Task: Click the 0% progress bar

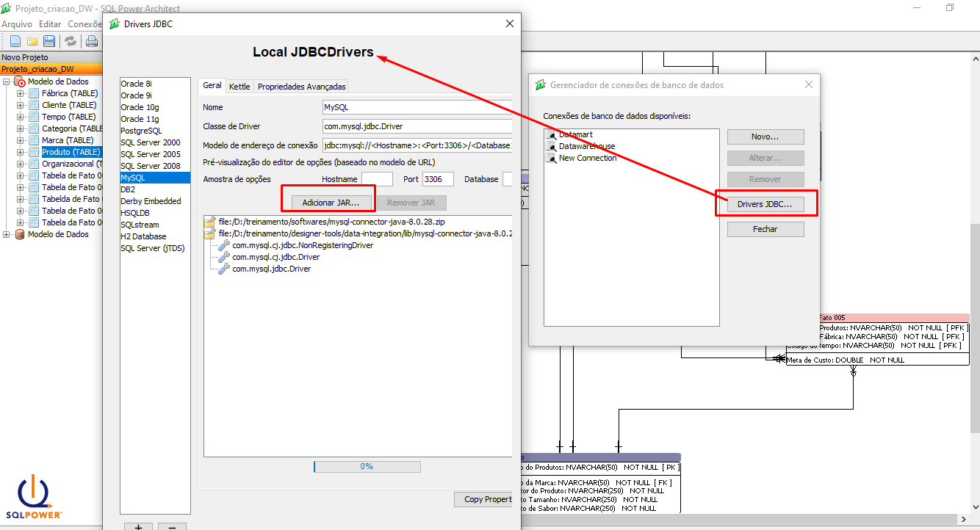Action: 367,466
